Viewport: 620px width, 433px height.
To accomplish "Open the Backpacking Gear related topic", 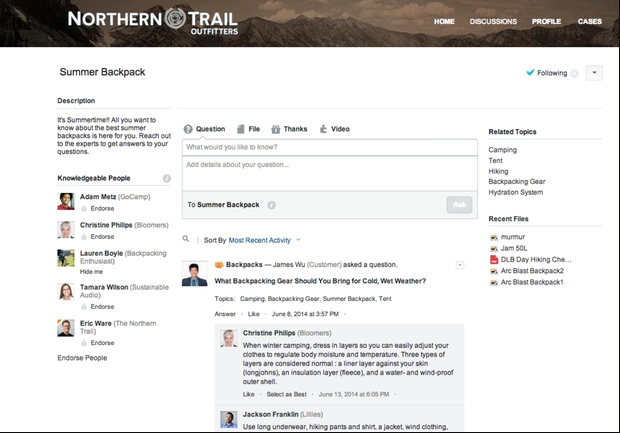I will tap(517, 182).
